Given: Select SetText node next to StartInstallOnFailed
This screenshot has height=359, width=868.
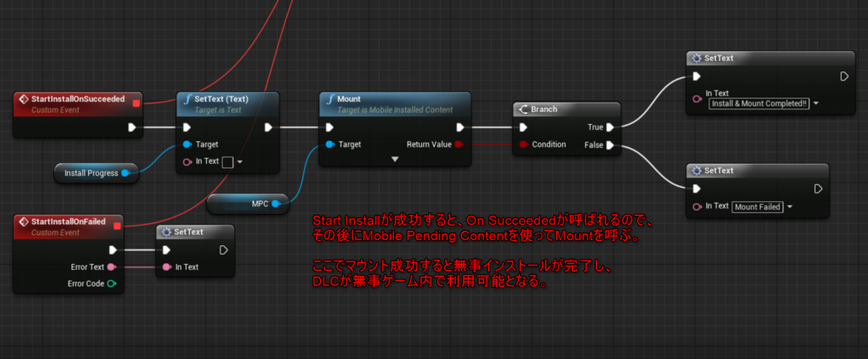Looking at the screenshot, I should point(196,232).
